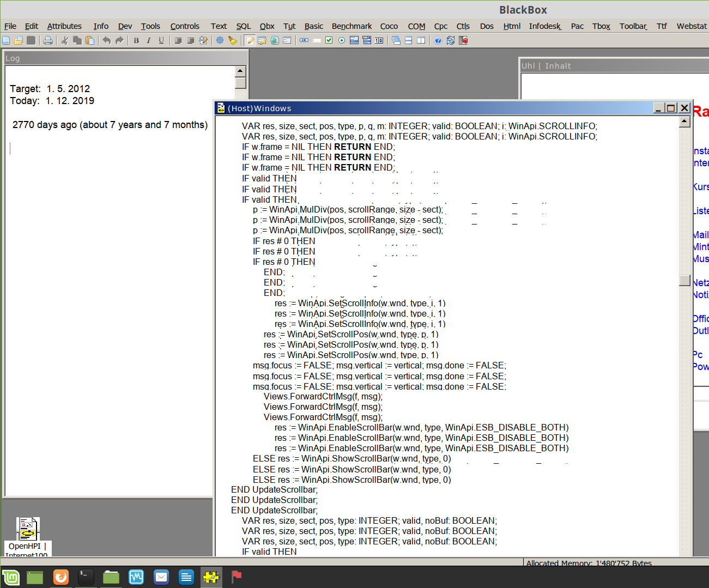Click the Print icon in the toolbar

pyautogui.click(x=48, y=40)
